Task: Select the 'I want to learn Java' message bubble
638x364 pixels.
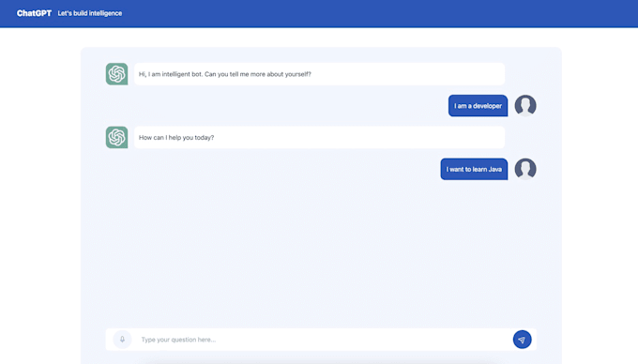Action: coord(474,169)
